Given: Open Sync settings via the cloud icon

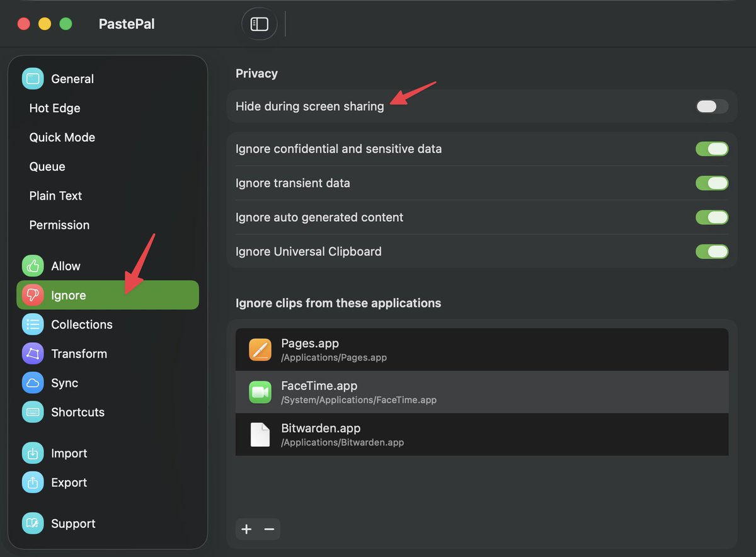Looking at the screenshot, I should (x=33, y=382).
